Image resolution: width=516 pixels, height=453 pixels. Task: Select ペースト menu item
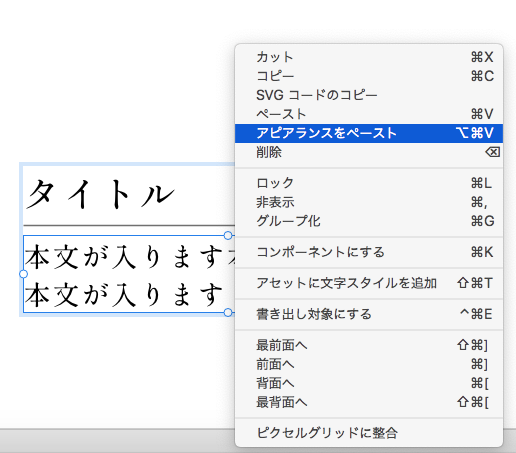(x=369, y=114)
